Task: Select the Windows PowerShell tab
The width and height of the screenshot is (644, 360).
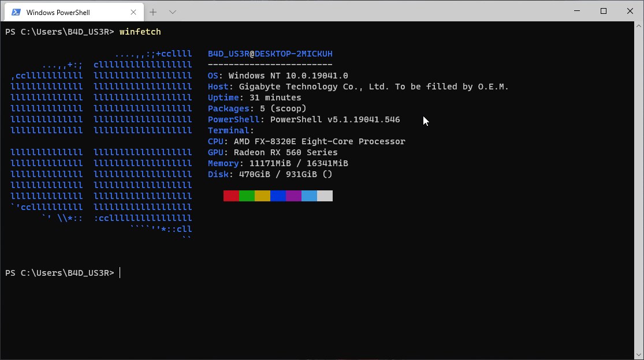Action: [x=75, y=12]
